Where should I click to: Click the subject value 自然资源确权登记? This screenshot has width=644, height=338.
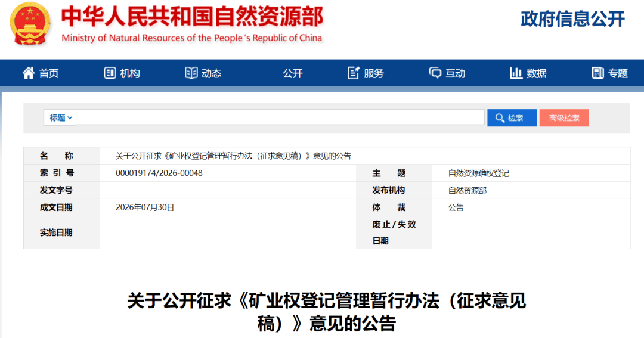pyautogui.click(x=478, y=173)
